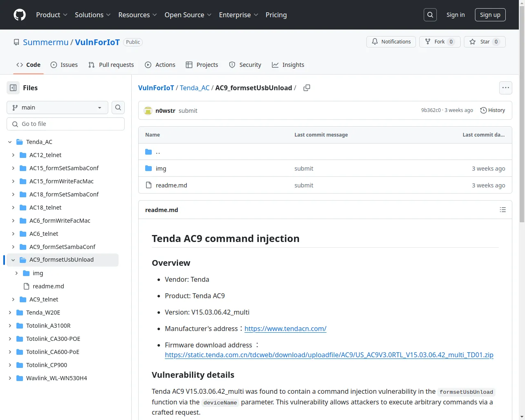Image resolution: width=525 pixels, height=420 pixels.
Task: Open the main branch selector
Action: [57, 107]
